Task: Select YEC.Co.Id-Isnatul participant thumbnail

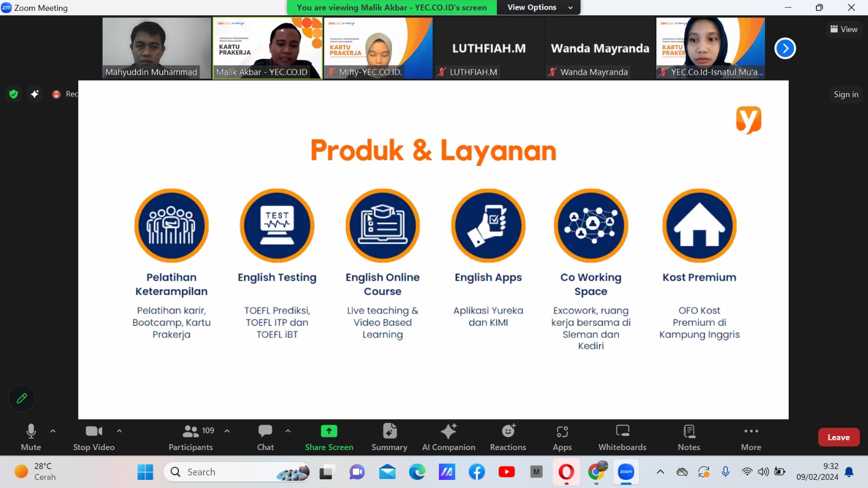Action: click(x=710, y=48)
